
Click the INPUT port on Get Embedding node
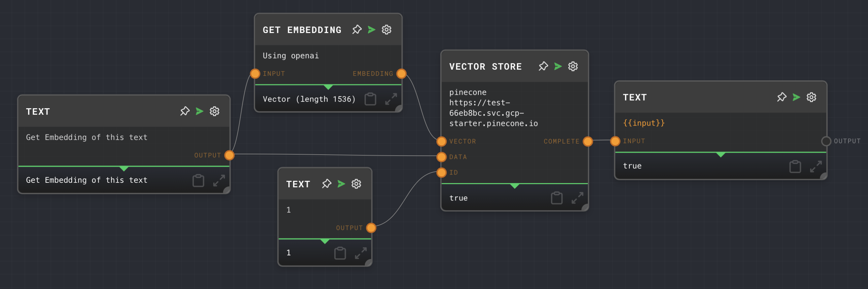pyautogui.click(x=255, y=74)
